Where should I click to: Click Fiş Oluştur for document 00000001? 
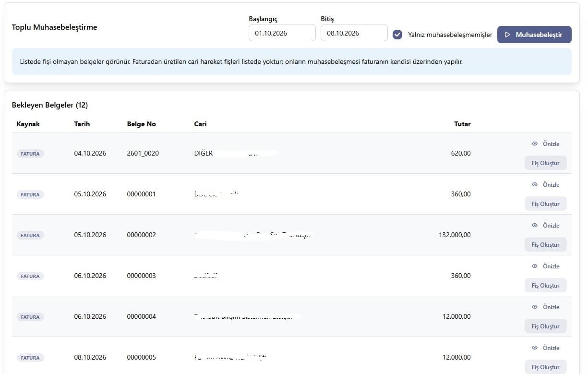[545, 204]
